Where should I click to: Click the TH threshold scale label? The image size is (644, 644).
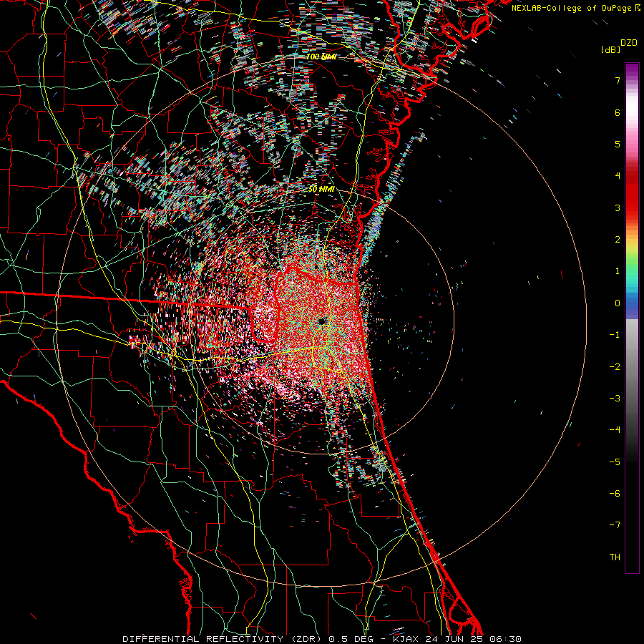click(615, 557)
